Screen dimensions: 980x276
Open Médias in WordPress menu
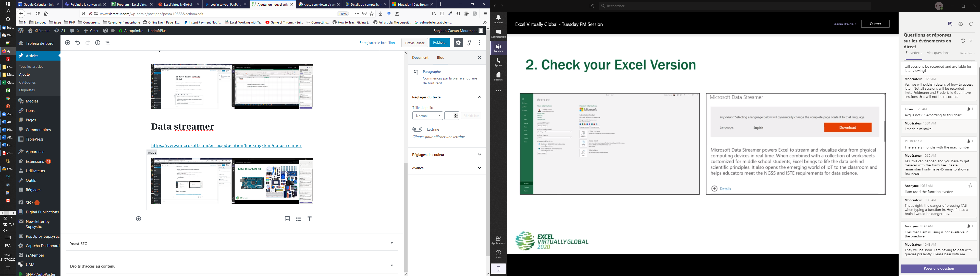pos(32,101)
